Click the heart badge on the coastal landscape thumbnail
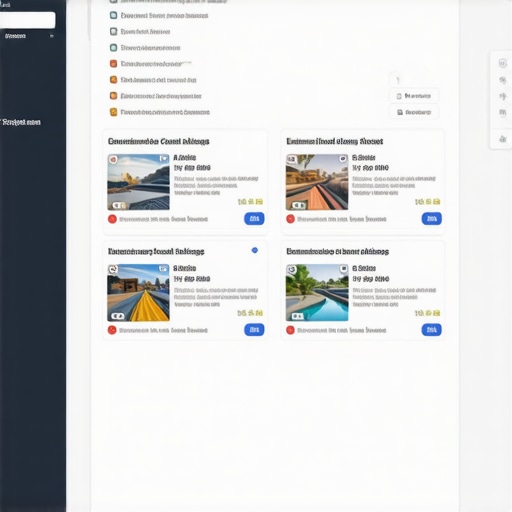The width and height of the screenshot is (512, 512). [x=164, y=159]
